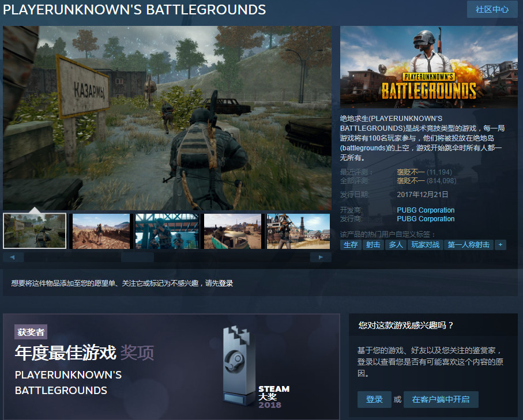Click the 第一人称射击 tag
The image size is (523, 420).
[x=469, y=245]
